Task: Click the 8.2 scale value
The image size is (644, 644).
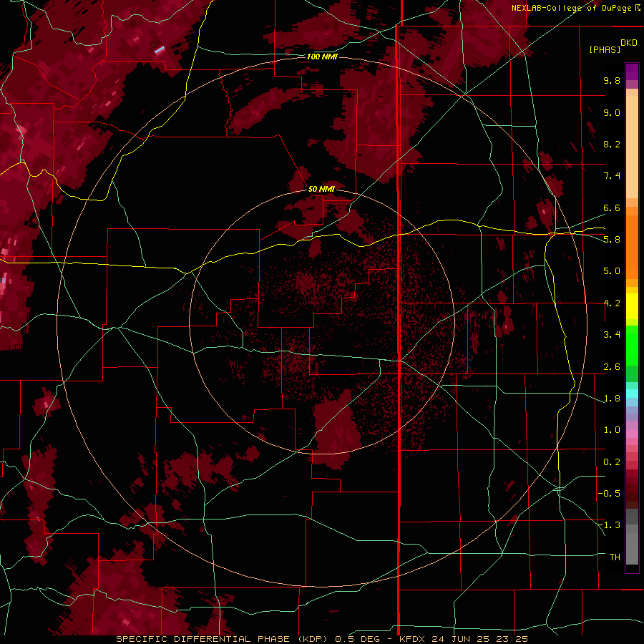Action: (612, 144)
